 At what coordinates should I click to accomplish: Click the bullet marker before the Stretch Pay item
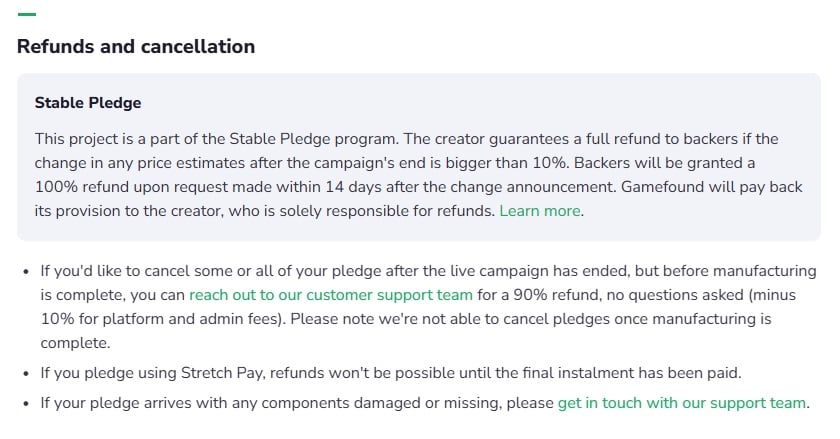point(26,374)
